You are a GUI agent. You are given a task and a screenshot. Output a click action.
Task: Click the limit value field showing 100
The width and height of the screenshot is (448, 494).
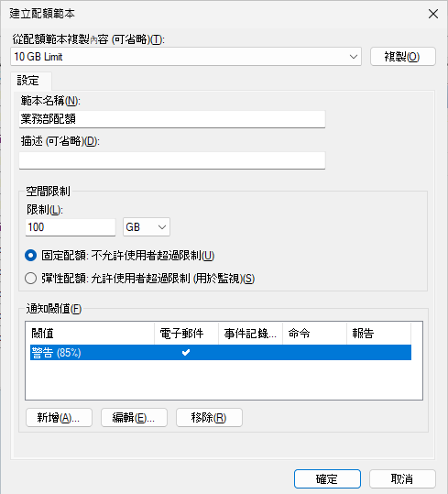(71, 227)
